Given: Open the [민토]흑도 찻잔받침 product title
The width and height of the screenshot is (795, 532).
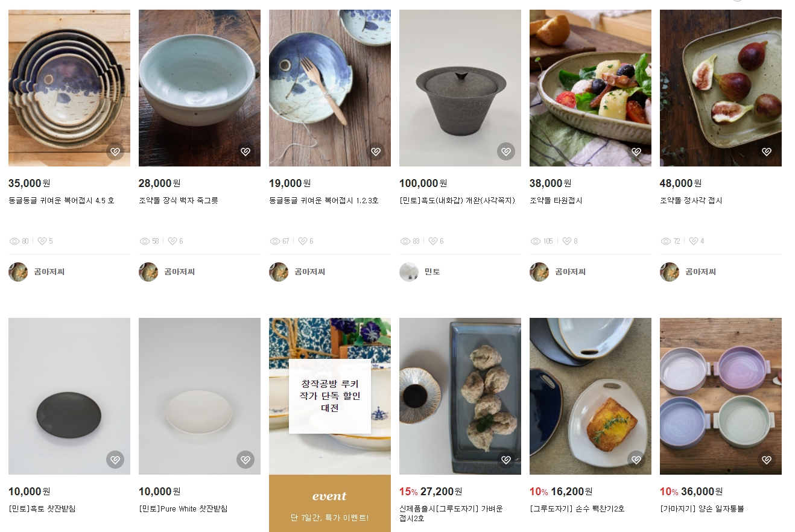Looking at the screenshot, I should click(42, 509).
